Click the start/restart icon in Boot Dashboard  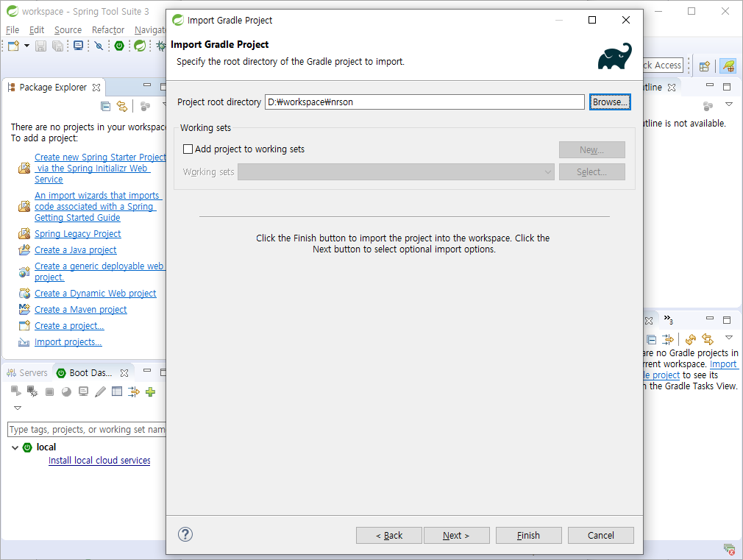point(15,391)
